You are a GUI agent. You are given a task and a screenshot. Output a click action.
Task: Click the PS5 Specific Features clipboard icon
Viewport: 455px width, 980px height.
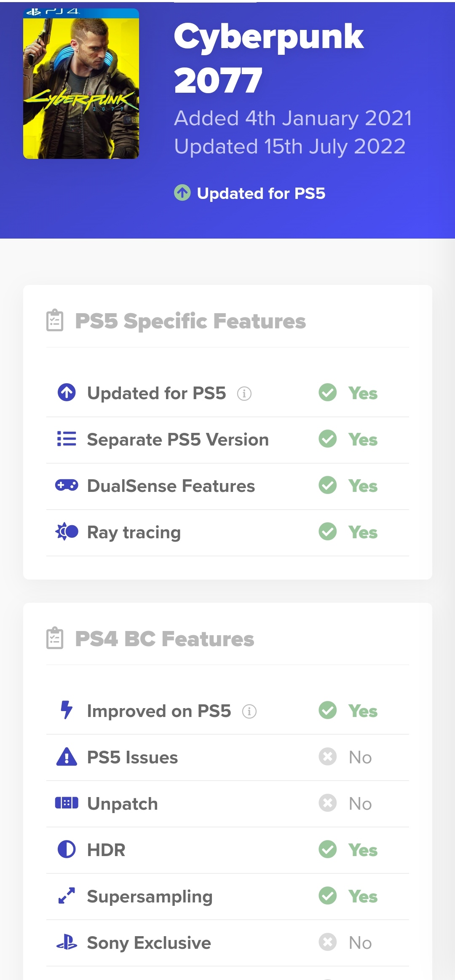pyautogui.click(x=55, y=321)
